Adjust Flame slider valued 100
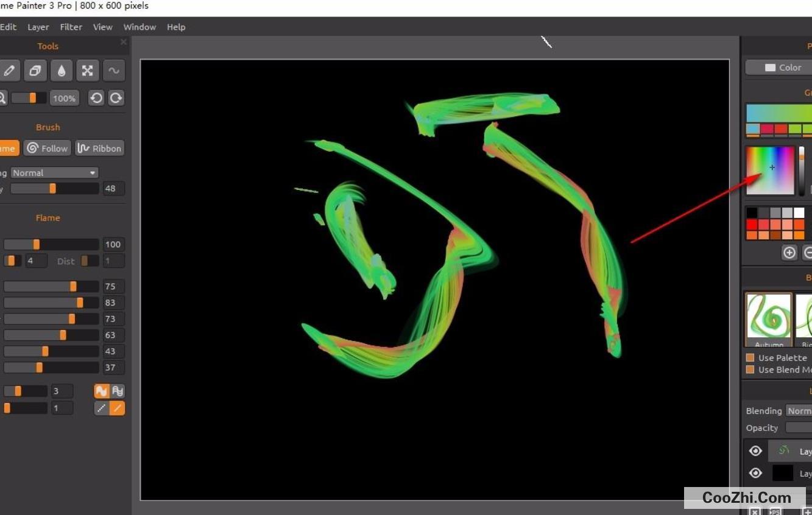The width and height of the screenshot is (812, 515). (51, 244)
